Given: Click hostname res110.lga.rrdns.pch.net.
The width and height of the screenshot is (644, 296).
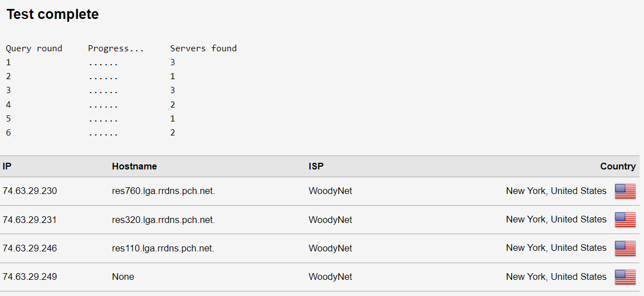Looking at the screenshot, I should (x=164, y=248).
